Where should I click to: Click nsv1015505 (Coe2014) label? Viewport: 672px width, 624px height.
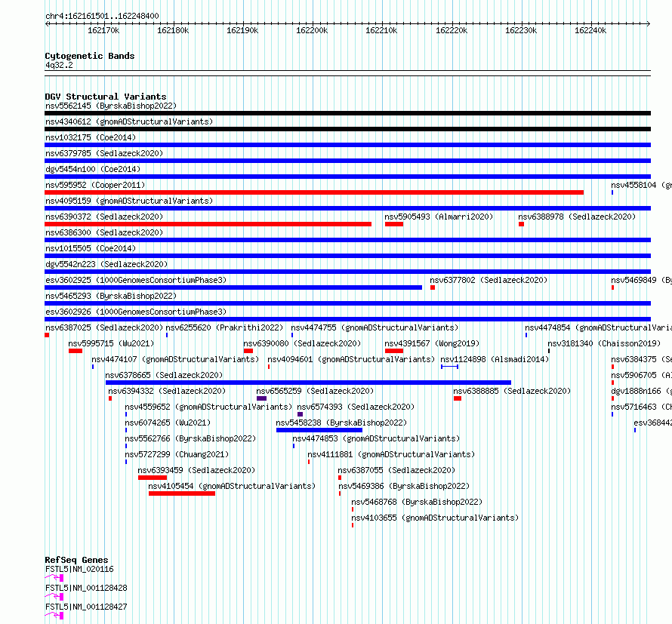91,248
